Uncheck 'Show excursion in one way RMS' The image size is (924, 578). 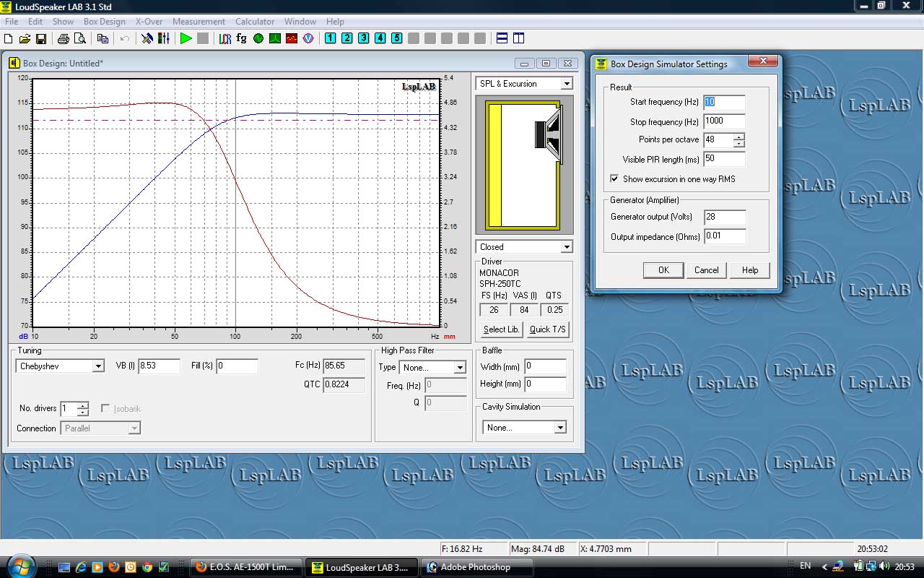click(x=614, y=178)
